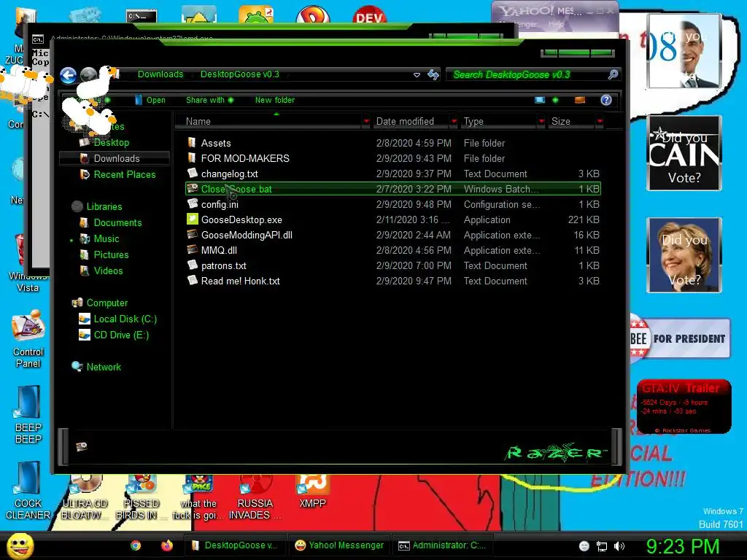Click the volume speaker tray icon
The image size is (747, 560).
click(x=619, y=546)
